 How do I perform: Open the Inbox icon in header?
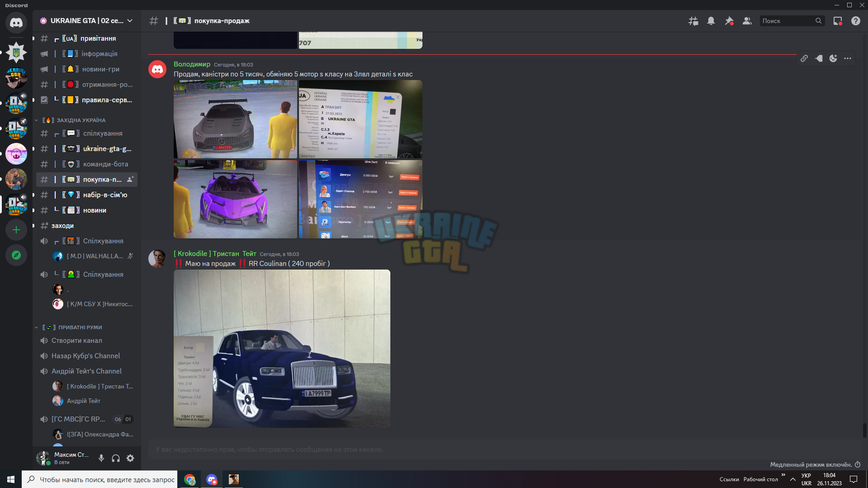tap(838, 21)
